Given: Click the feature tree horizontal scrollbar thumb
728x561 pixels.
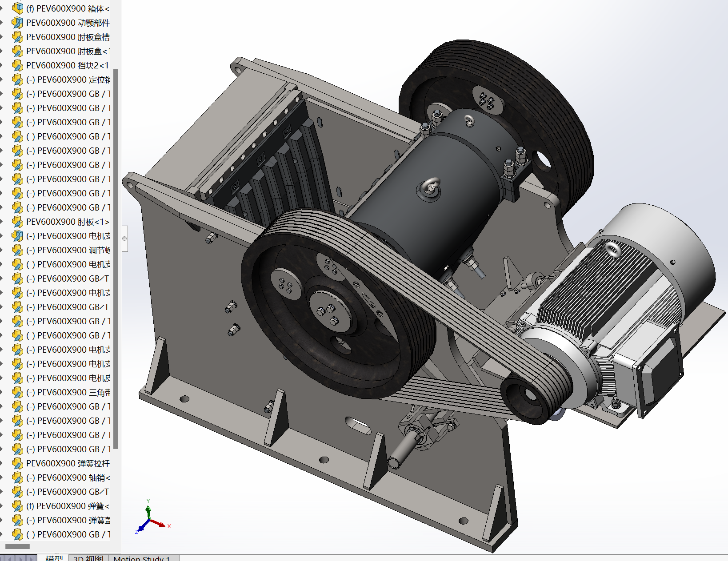Looking at the screenshot, I should tap(17, 546).
